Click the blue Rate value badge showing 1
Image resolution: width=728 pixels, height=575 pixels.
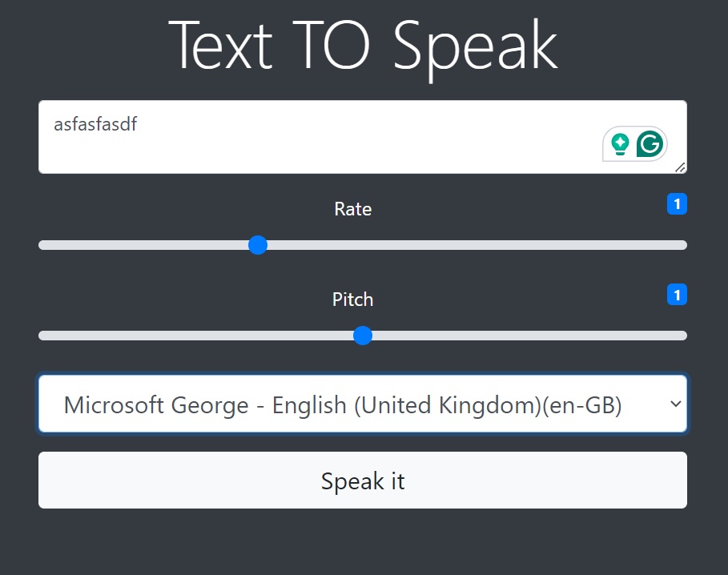(x=677, y=204)
